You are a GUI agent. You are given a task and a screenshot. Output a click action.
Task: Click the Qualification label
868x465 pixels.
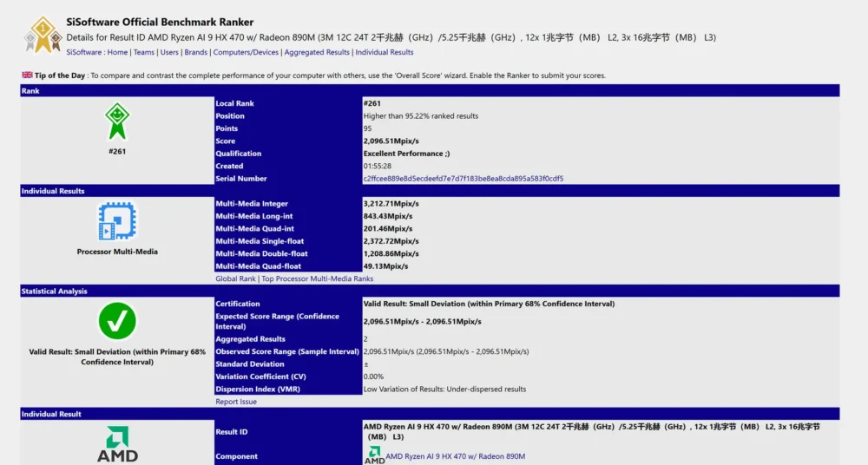238,154
